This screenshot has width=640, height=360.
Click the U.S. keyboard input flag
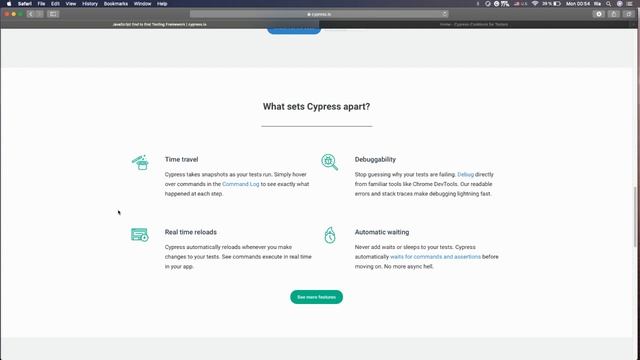click(x=520, y=4)
